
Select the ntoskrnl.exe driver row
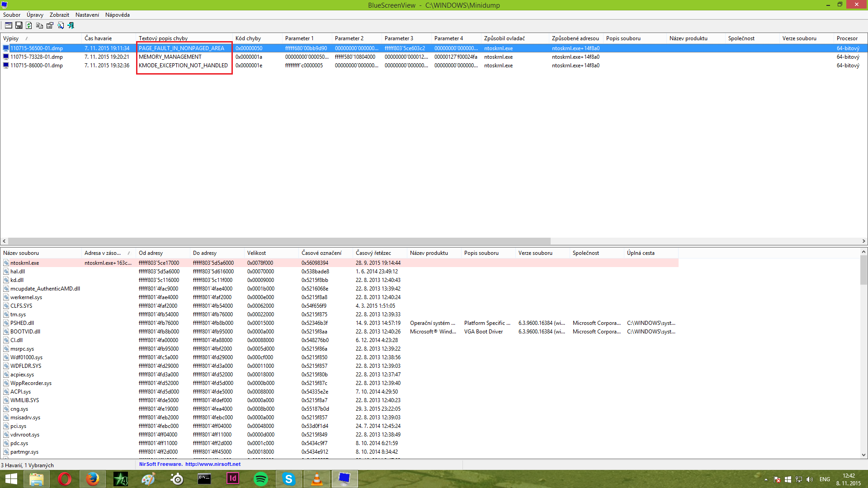(x=25, y=263)
